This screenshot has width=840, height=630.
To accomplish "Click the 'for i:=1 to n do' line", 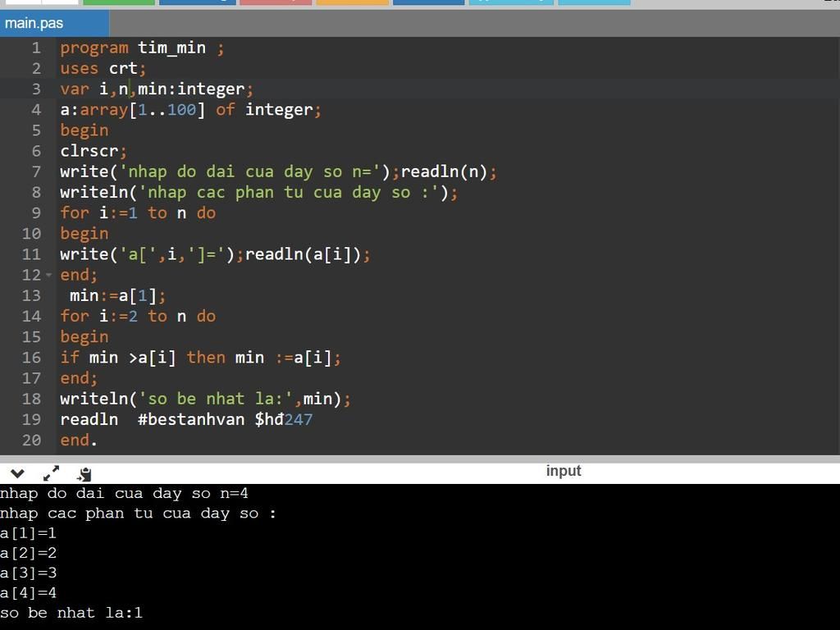I will coord(138,213).
